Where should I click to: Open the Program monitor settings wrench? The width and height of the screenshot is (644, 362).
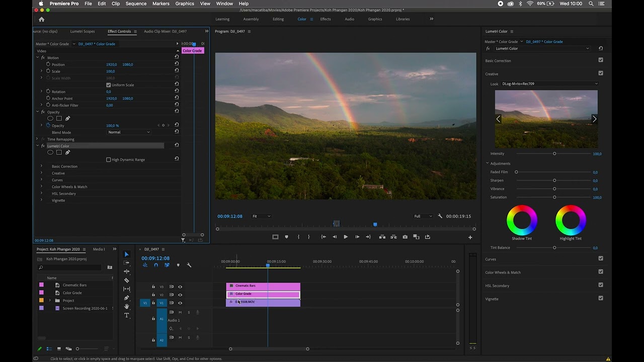[x=440, y=216]
